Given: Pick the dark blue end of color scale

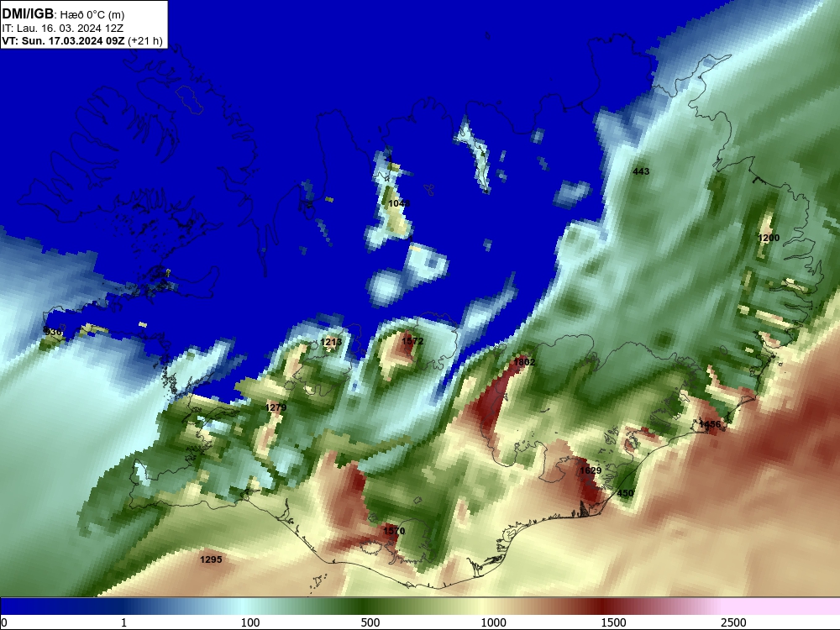Looking at the screenshot, I should (11, 606).
